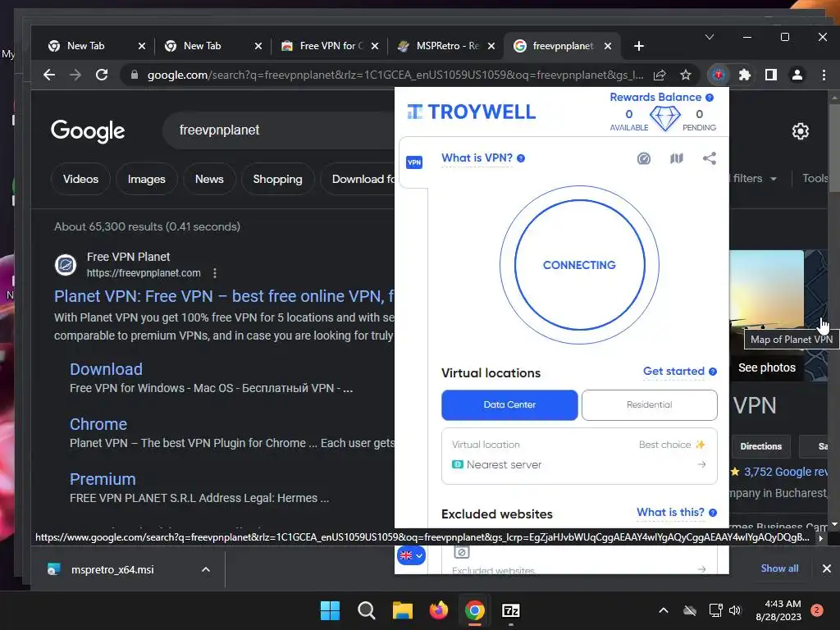The height and width of the screenshot is (630, 840).
Task: Click Directions button in knowledge panel
Action: (761, 447)
